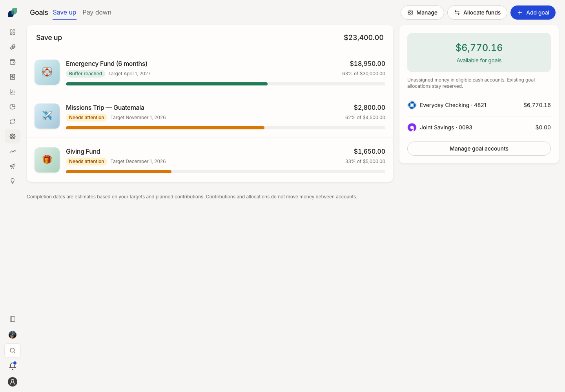Click the Missions Trip — Guatemala title
Image resolution: width=565 pixels, height=392 pixels.
pos(105,107)
